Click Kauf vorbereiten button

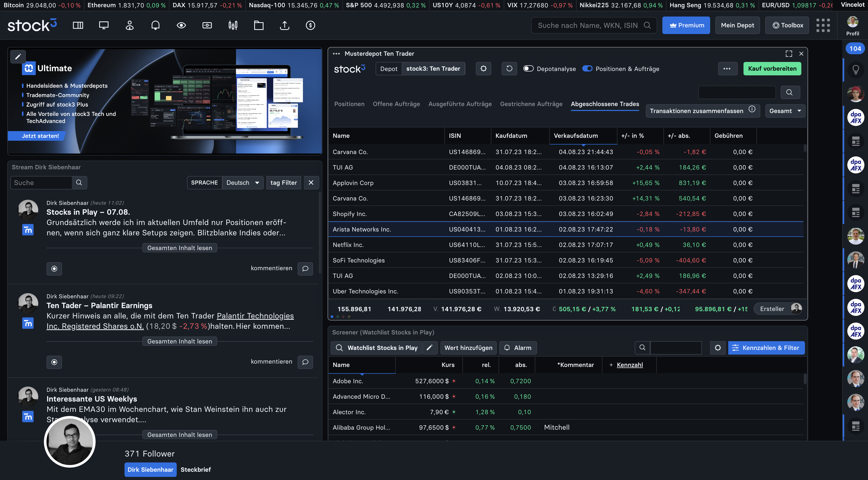click(772, 69)
